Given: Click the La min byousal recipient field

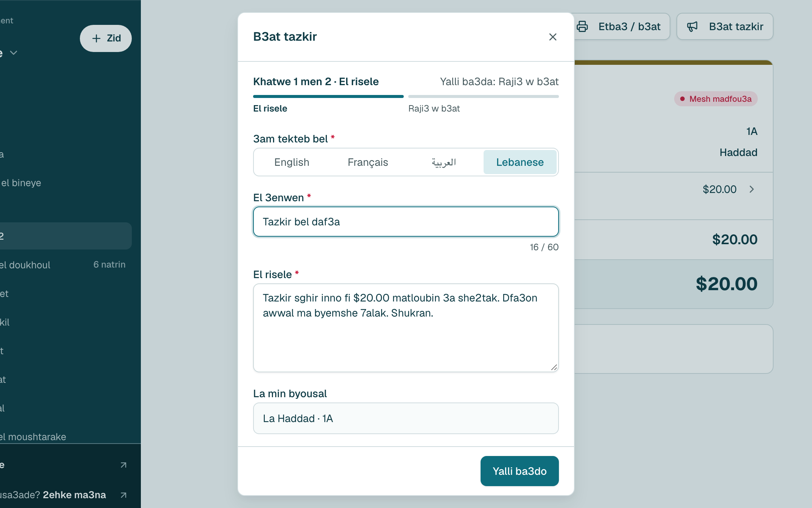Looking at the screenshot, I should coord(406,418).
